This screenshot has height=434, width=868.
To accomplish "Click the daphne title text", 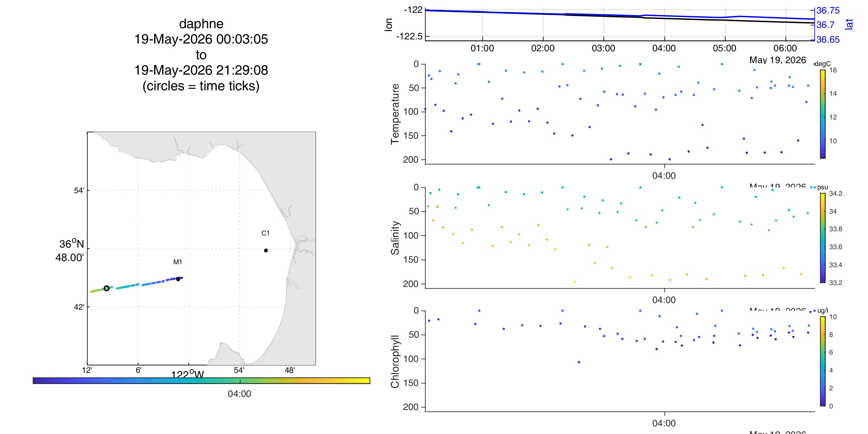I will pos(201,24).
